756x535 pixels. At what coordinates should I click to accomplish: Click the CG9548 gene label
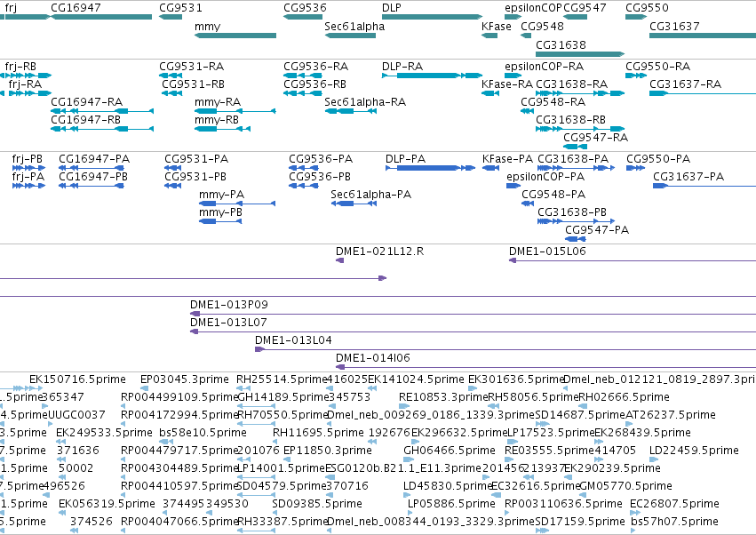click(x=543, y=26)
